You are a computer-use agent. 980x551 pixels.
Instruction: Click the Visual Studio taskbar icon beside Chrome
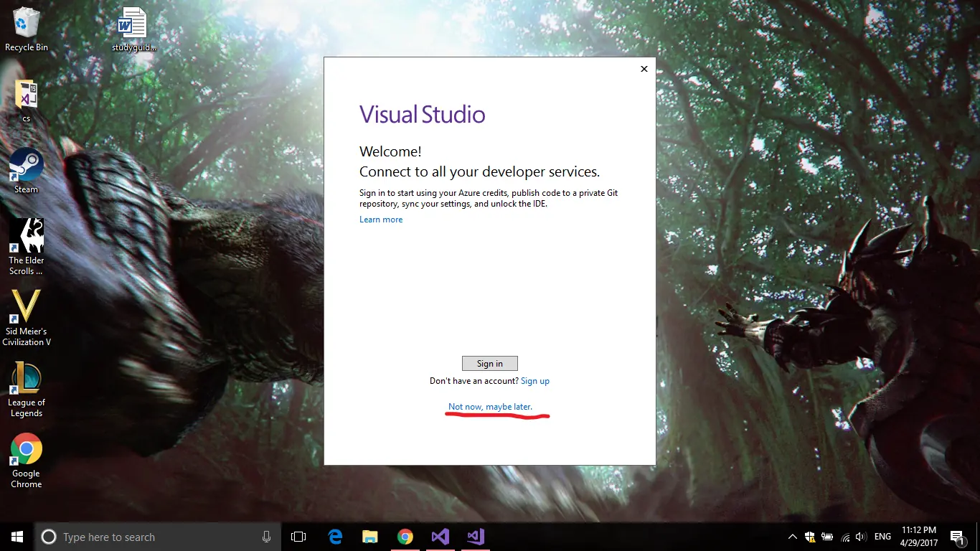(440, 537)
